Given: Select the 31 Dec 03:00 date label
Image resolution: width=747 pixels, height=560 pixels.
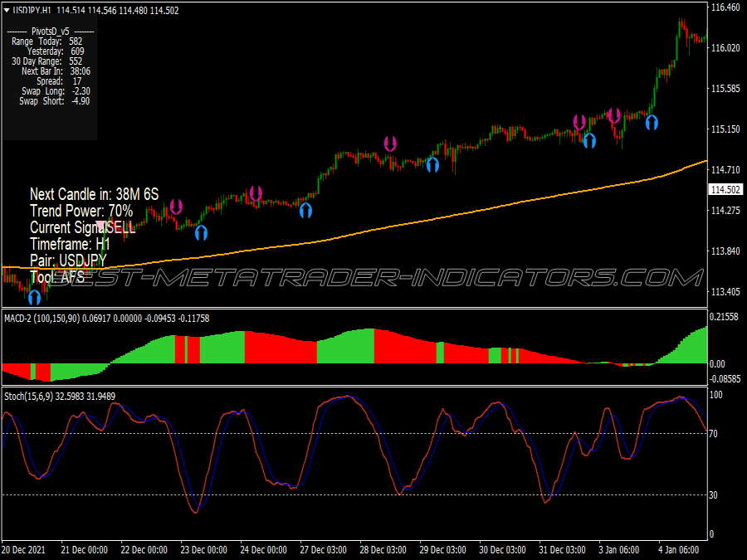Looking at the screenshot, I should point(562,550).
